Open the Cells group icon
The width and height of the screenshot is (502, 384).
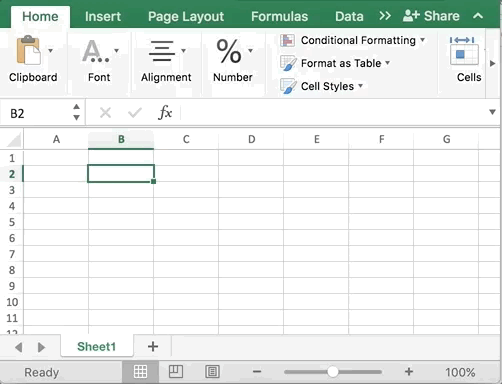(x=464, y=51)
